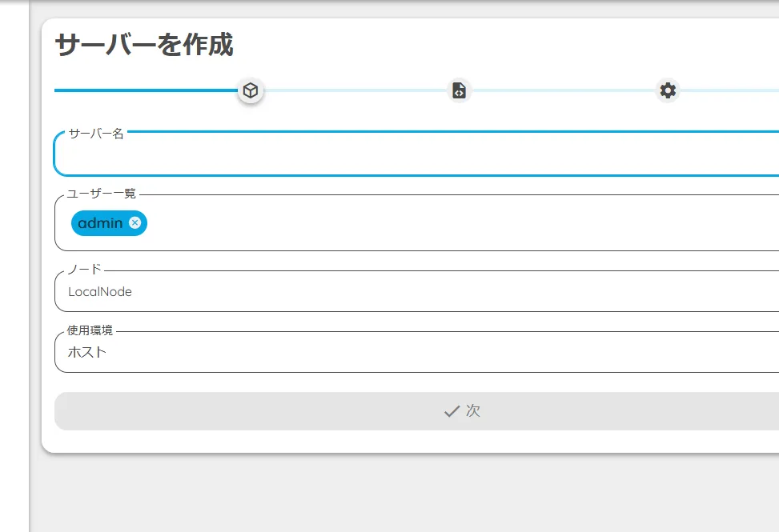Screen dimensions: 779x532
Task: Click the ユーザー一覧 field label
Action: (102, 193)
